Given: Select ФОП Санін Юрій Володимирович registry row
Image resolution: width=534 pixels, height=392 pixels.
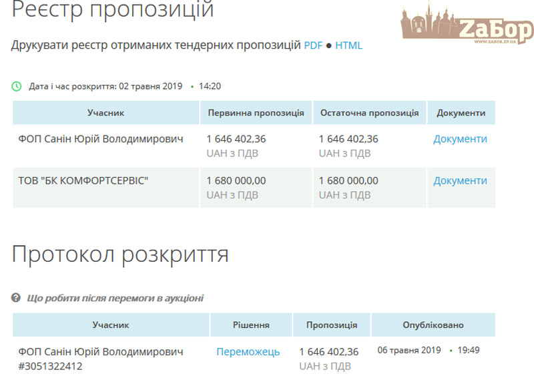Looking at the screenshot, I should [100, 139].
